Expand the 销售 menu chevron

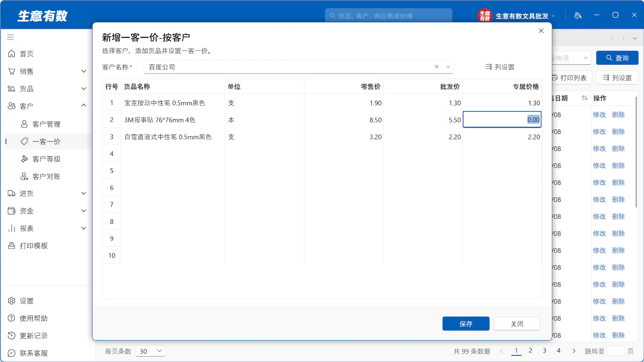coord(84,71)
